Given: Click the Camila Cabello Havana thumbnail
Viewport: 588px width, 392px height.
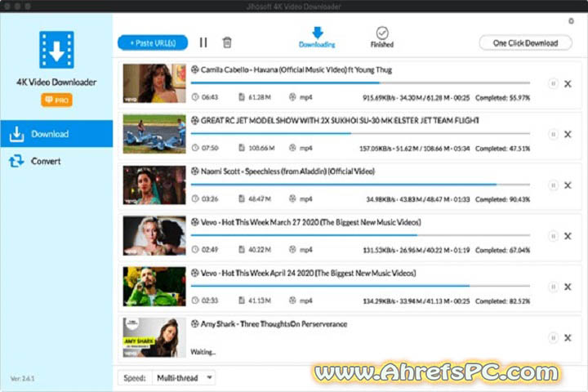Looking at the screenshot, I should click(154, 83).
